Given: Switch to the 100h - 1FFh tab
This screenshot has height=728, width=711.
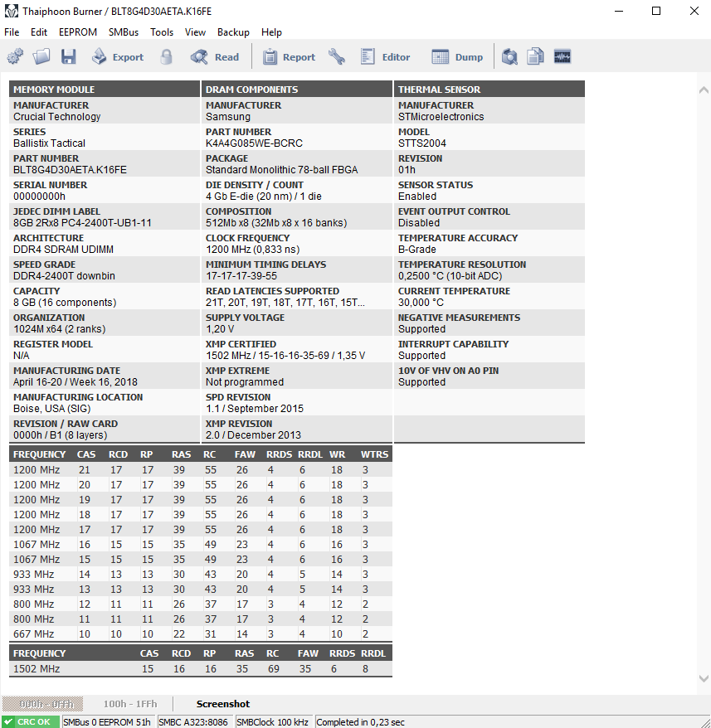Looking at the screenshot, I should click(x=130, y=704).
